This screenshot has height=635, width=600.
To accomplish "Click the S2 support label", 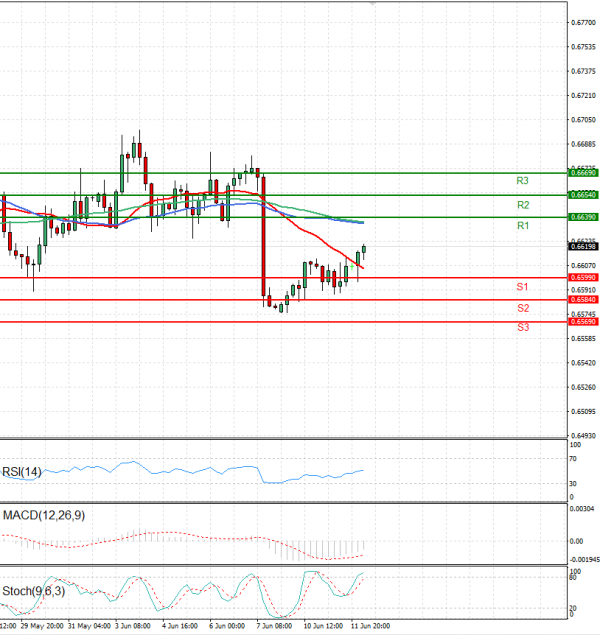I will (x=523, y=308).
